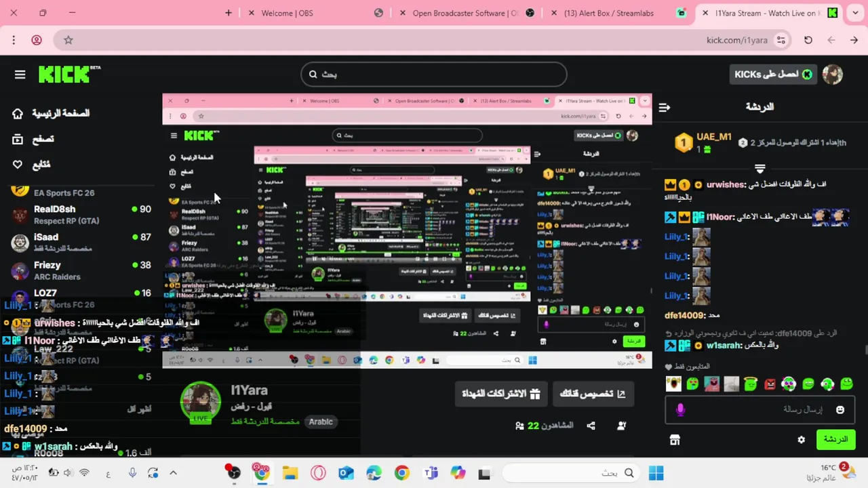Click متابع following in sidebar
Viewport: 868px width, 488px height.
coord(33,165)
